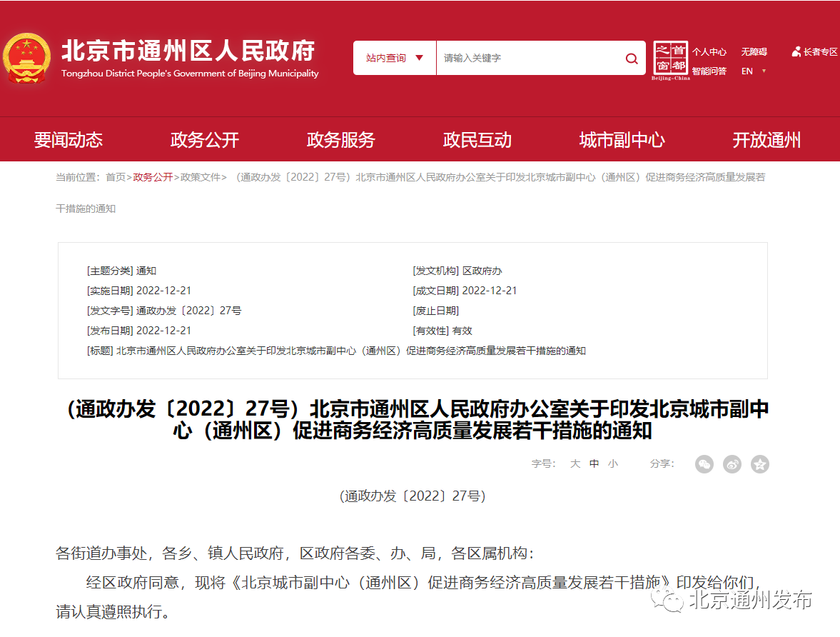Image resolution: width=840 pixels, height=637 pixels.
Task: Click the 首页 breadcrumb link
Action: click(116, 178)
